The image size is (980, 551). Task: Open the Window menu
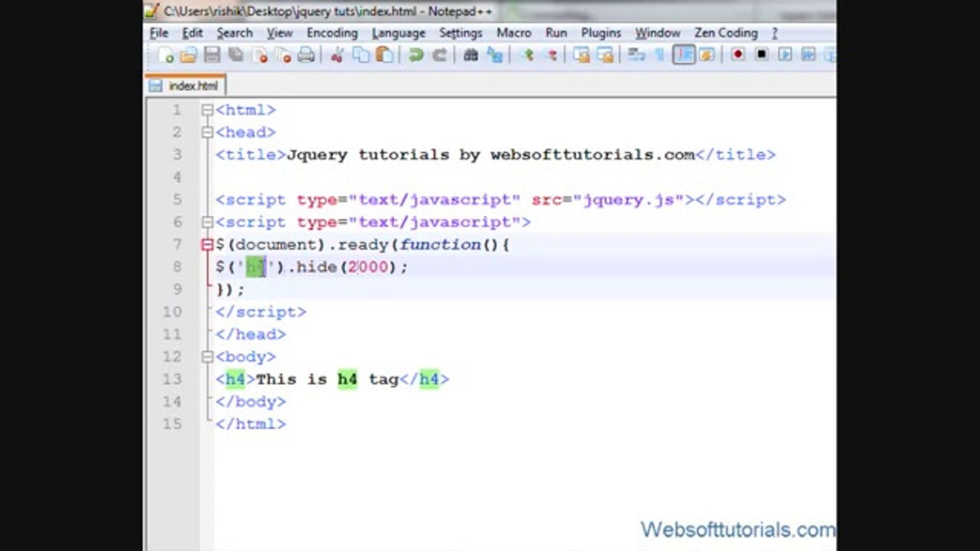pyautogui.click(x=658, y=33)
